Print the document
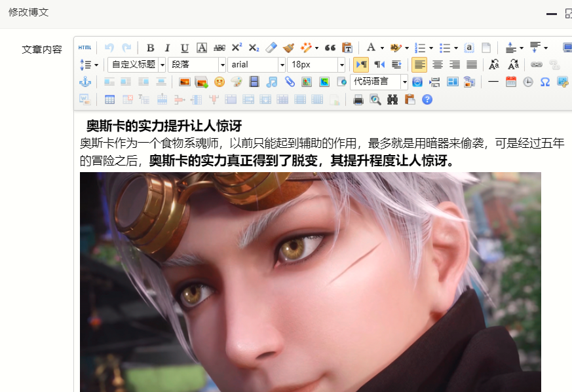The width and height of the screenshot is (572, 392). point(358,99)
